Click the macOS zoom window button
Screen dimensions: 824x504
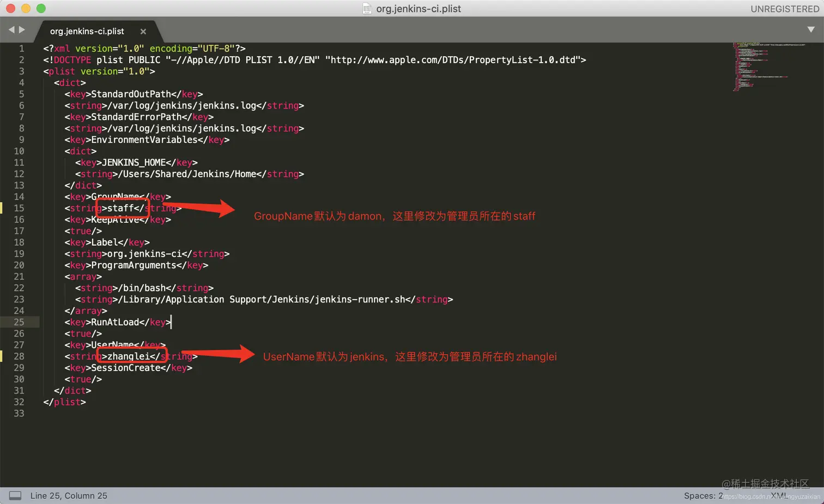[x=41, y=8]
